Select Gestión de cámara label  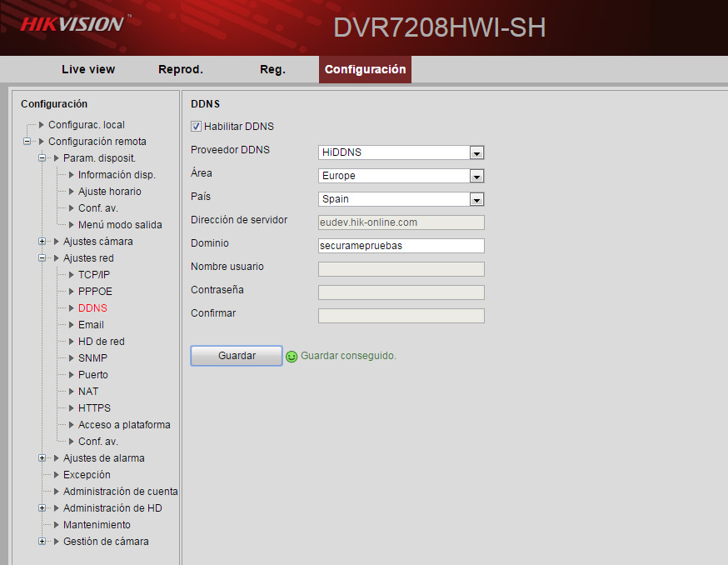point(106,542)
